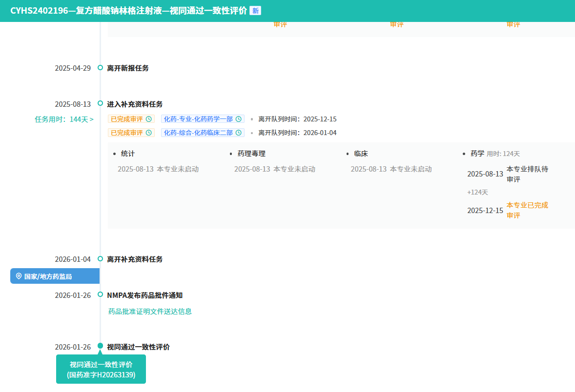Select the 药理毒理 review column heading
The width and height of the screenshot is (575, 392).
[251, 154]
